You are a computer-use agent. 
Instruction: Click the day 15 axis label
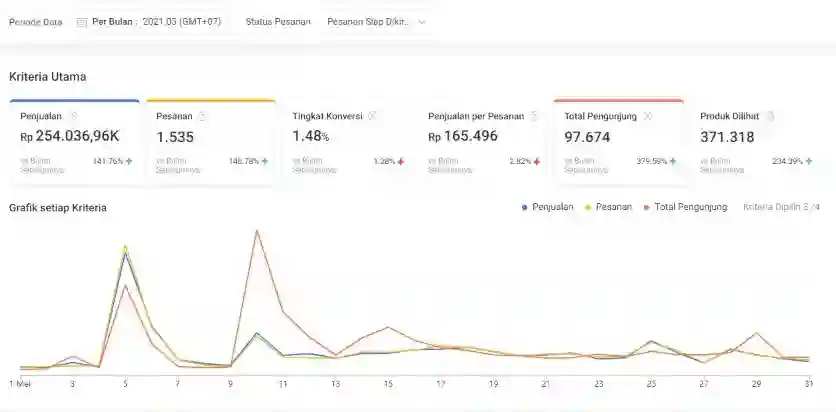[388, 384]
